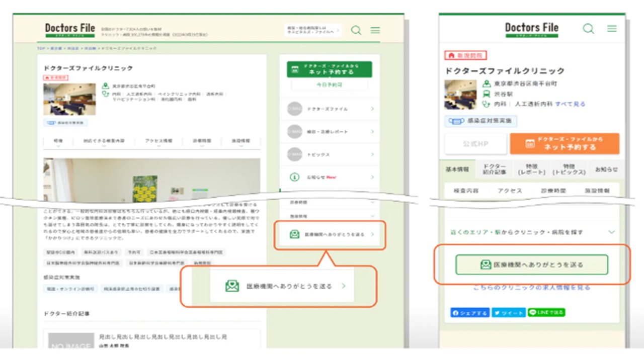Switch to the 特徴(レポート) tab in mobile view

point(531,169)
